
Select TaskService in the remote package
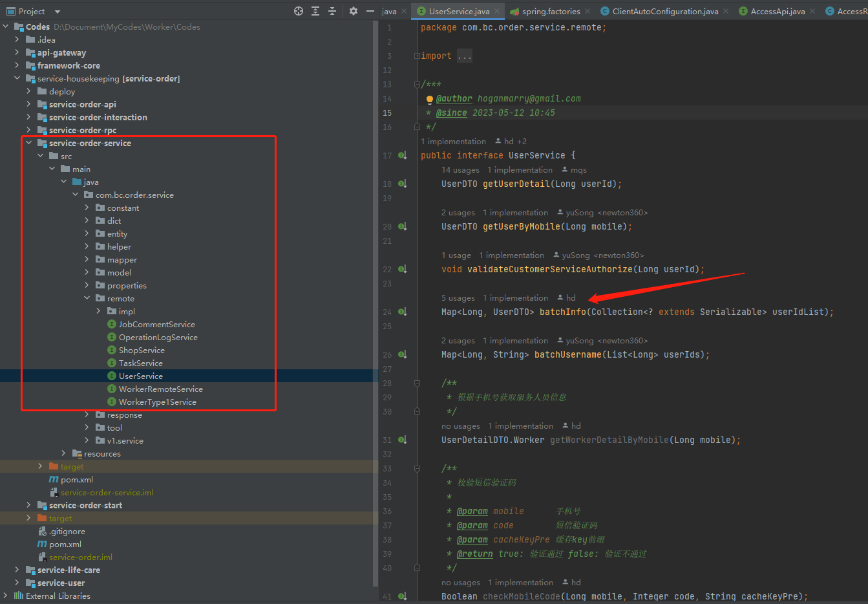[x=140, y=363]
